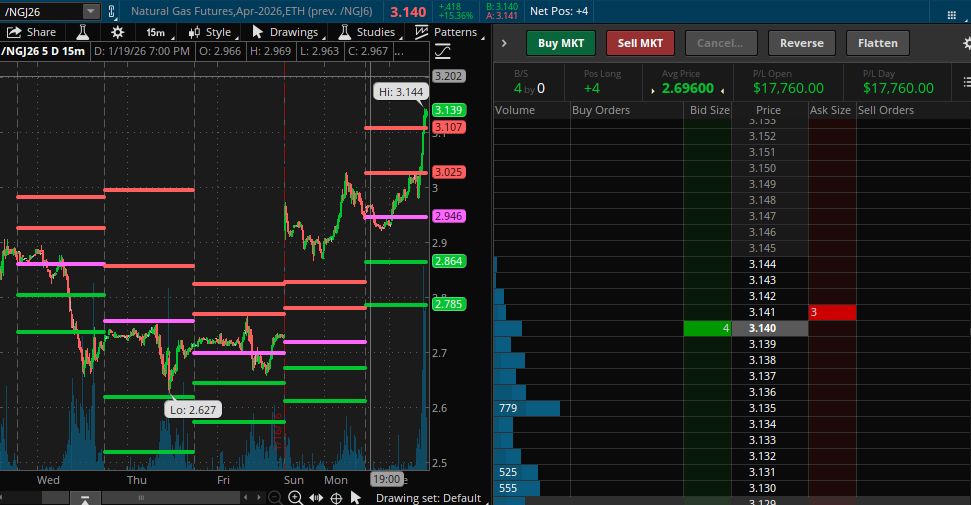This screenshot has width=971, height=505.
Task: Click the Buy MKT button
Action: [x=560, y=43]
